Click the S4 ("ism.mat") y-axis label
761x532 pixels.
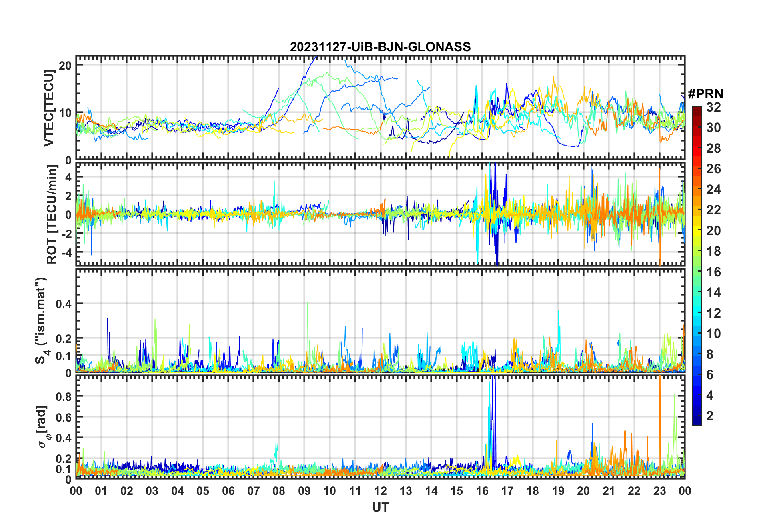[x=42, y=321]
